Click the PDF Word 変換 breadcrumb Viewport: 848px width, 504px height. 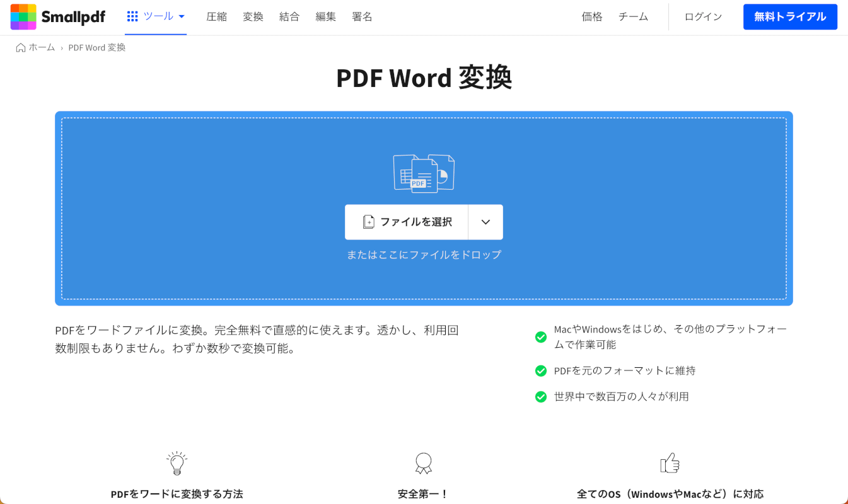pos(97,48)
